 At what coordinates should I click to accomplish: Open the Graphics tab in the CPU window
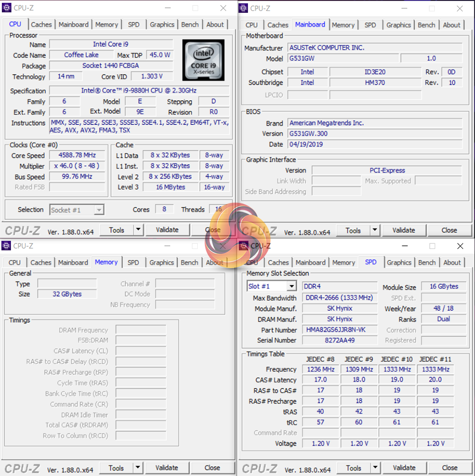(x=162, y=25)
